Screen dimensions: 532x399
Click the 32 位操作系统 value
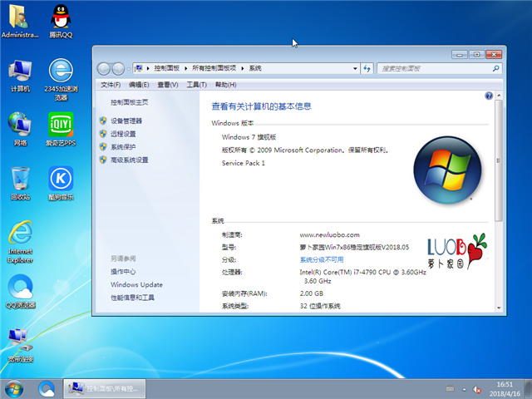coord(320,306)
